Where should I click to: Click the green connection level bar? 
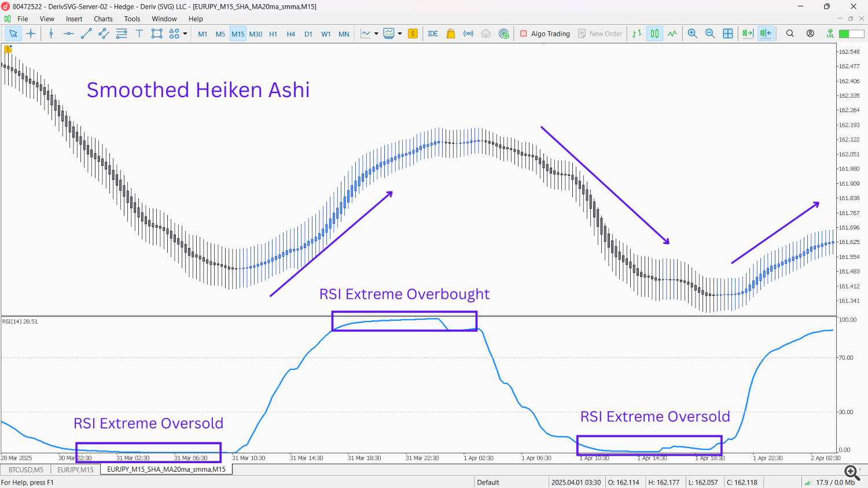(x=851, y=34)
